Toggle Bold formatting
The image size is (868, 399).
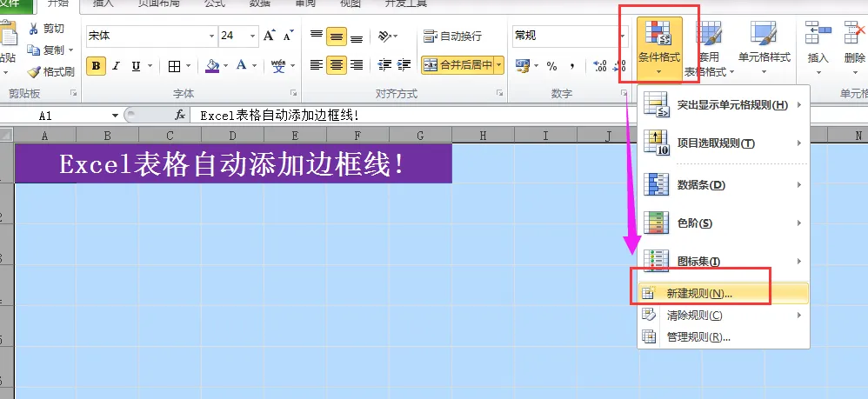click(x=97, y=66)
